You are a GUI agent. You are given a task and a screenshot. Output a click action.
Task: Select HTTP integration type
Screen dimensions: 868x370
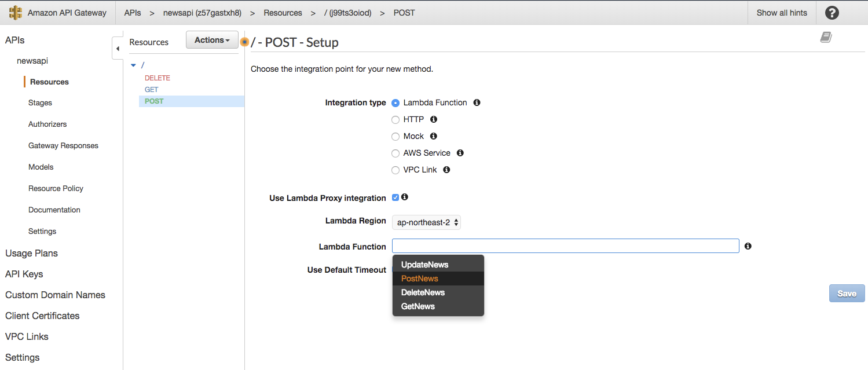tap(395, 120)
